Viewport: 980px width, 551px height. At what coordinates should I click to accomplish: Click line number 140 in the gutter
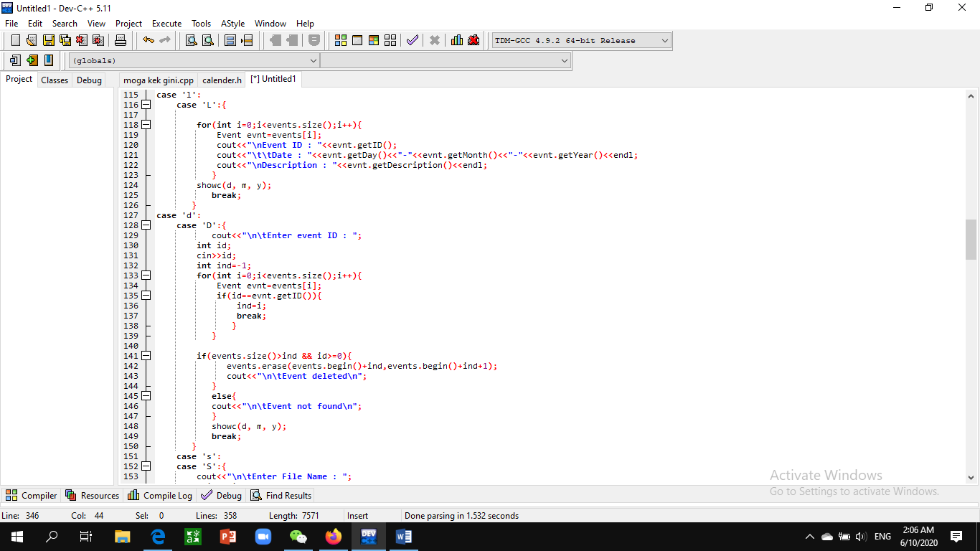(131, 346)
